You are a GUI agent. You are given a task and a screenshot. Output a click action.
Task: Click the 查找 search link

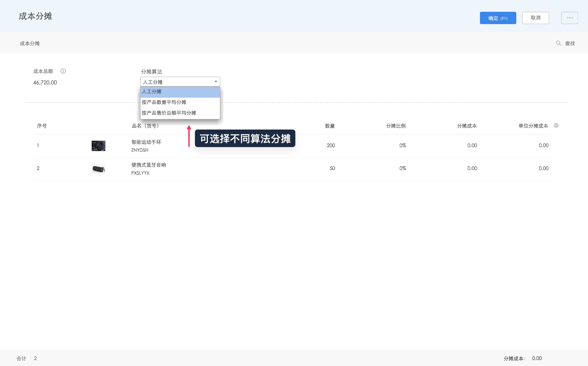(570, 43)
